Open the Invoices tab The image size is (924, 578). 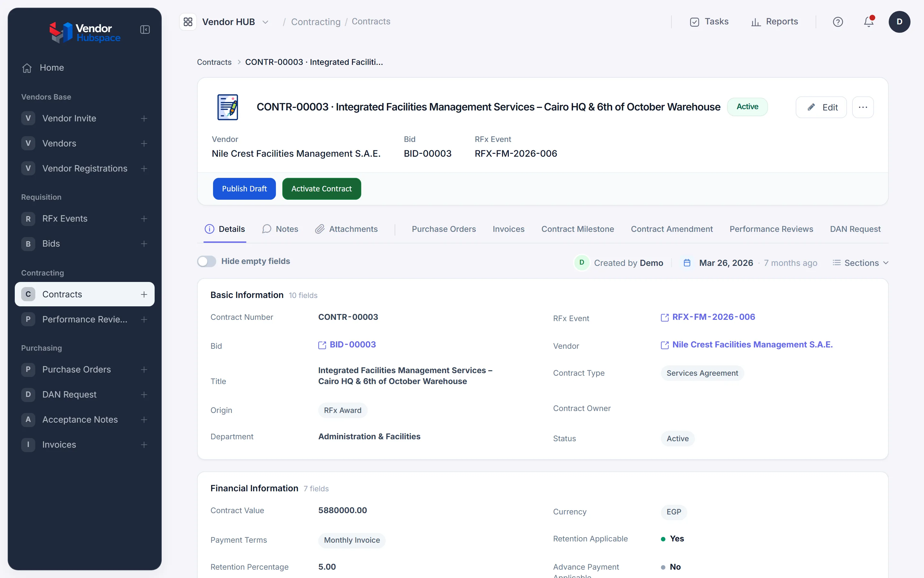509,229
